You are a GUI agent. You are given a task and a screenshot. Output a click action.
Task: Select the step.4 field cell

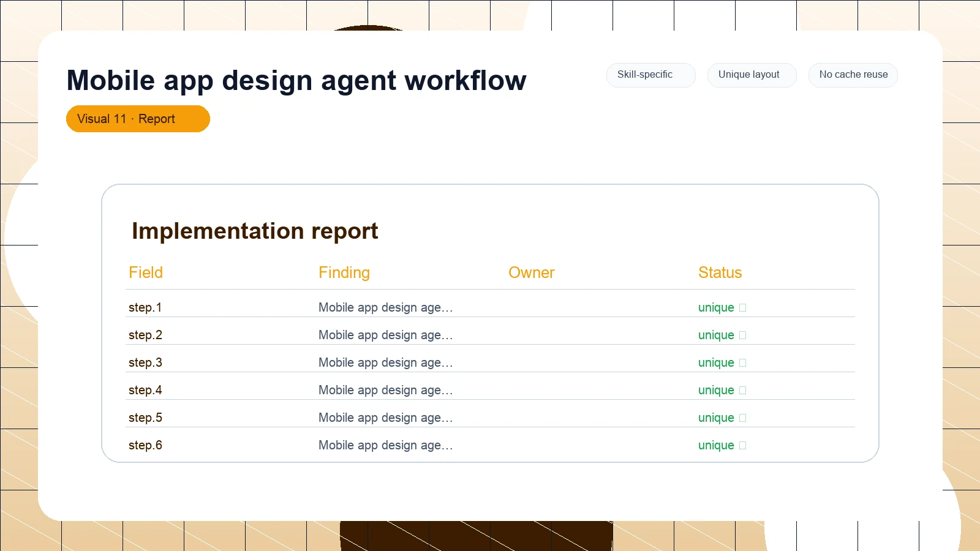point(145,390)
